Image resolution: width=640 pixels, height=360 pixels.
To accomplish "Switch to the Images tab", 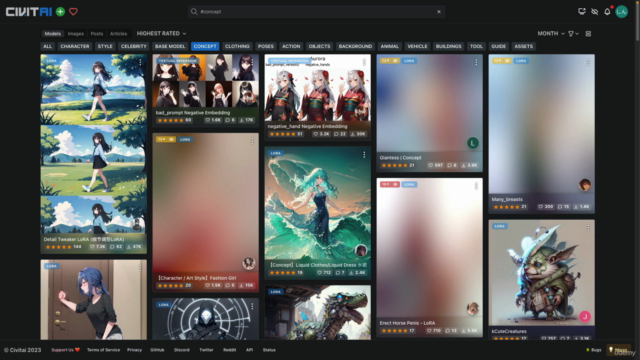I will (x=76, y=34).
